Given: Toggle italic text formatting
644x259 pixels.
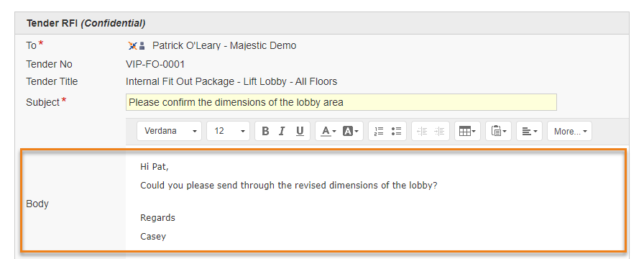Looking at the screenshot, I should click(282, 131).
